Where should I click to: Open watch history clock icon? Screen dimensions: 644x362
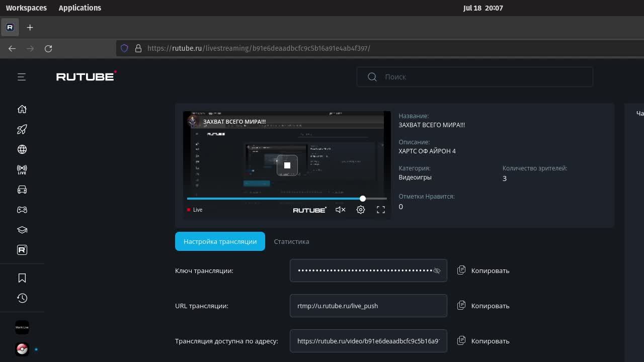pyautogui.click(x=22, y=298)
